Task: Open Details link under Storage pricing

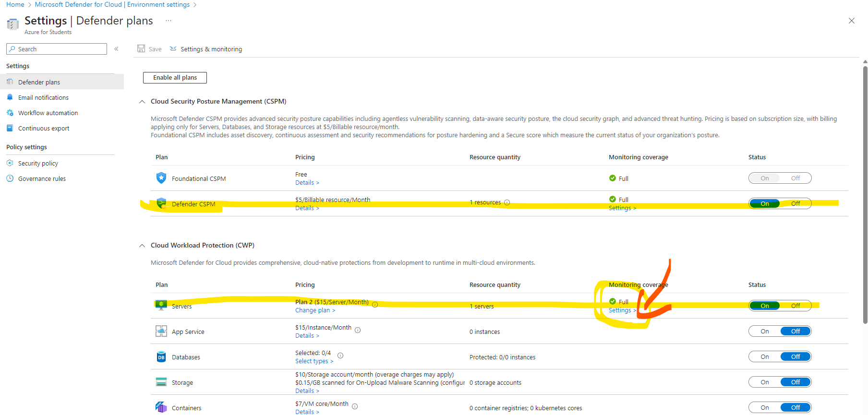Action: (x=307, y=391)
